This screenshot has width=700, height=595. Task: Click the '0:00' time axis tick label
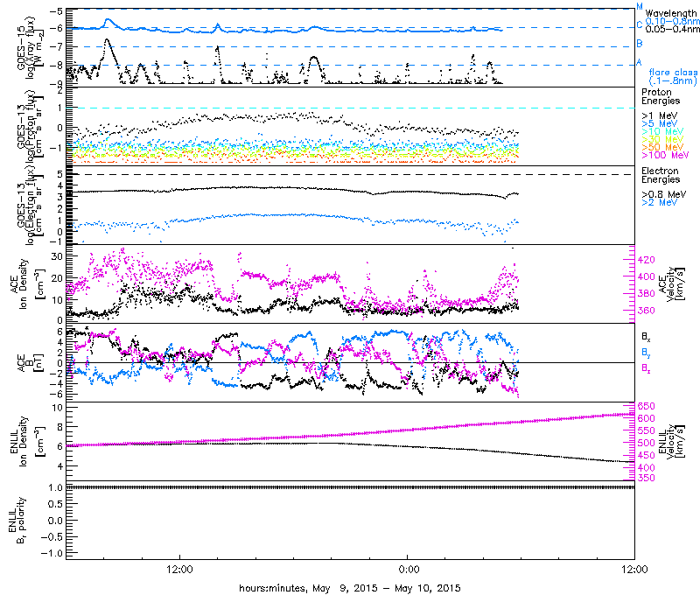[409, 570]
